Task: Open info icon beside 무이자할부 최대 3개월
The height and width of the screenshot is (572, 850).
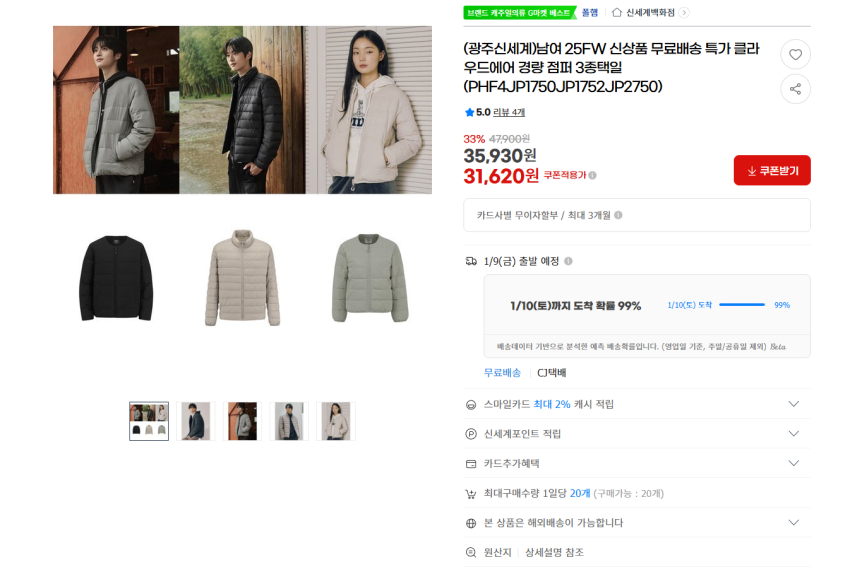Action: click(619, 215)
